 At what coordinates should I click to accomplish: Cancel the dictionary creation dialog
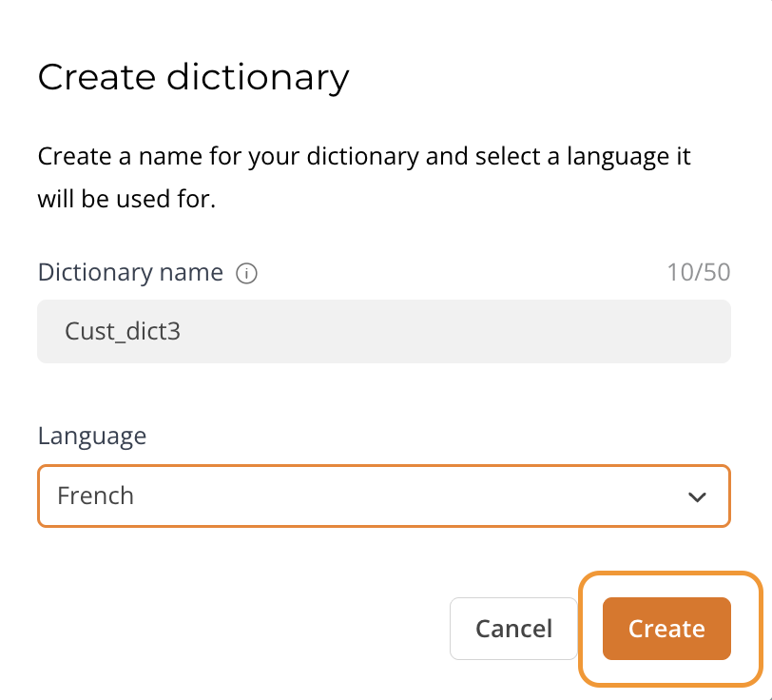513,629
